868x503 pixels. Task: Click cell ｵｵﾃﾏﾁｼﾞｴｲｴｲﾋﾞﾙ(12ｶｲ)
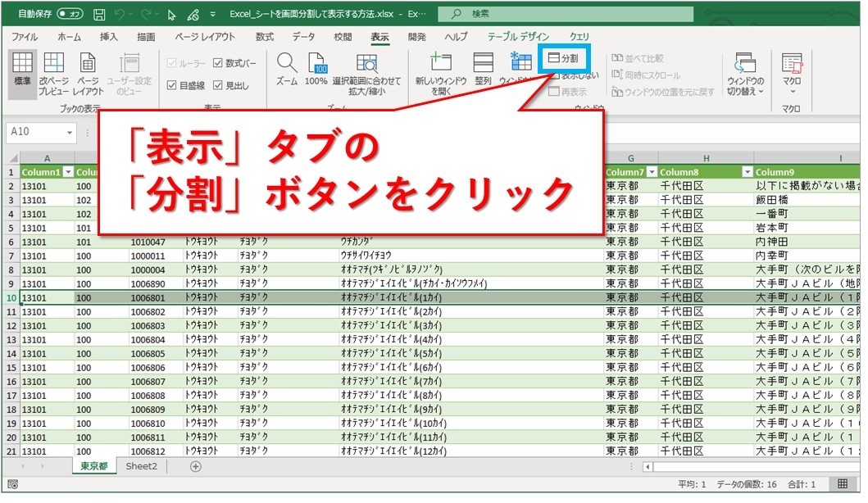coord(470,451)
